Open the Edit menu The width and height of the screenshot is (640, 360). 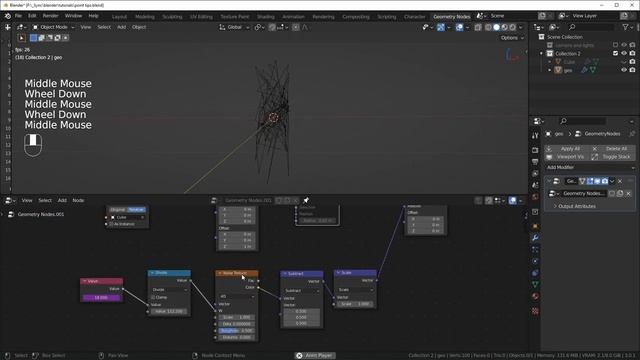pos(32,16)
